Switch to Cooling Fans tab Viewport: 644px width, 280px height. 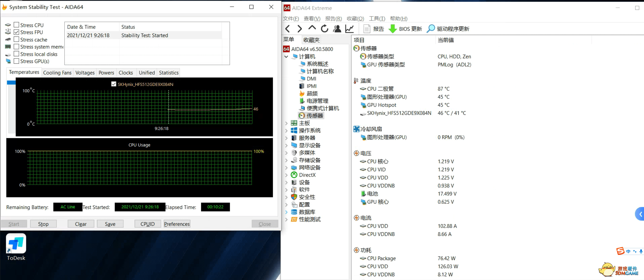[57, 73]
